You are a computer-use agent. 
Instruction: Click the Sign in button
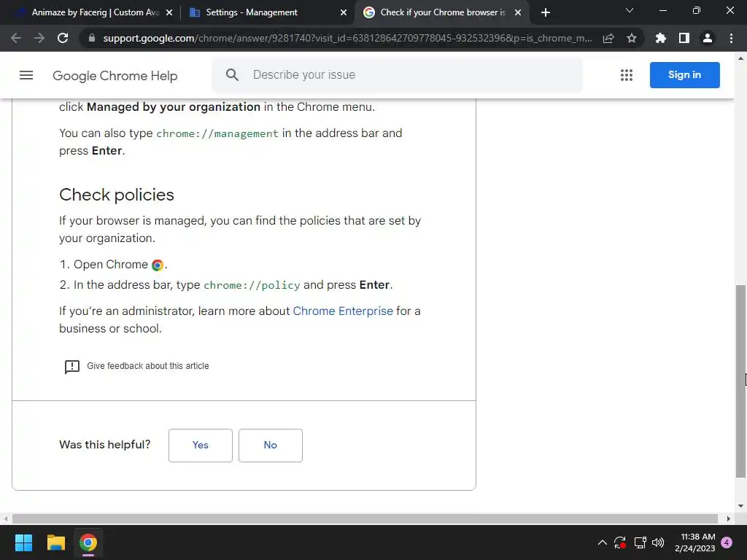click(684, 75)
